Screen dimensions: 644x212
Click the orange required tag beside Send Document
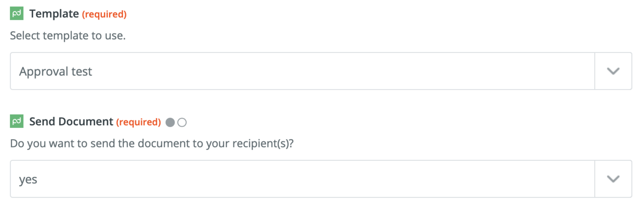pyautogui.click(x=138, y=122)
